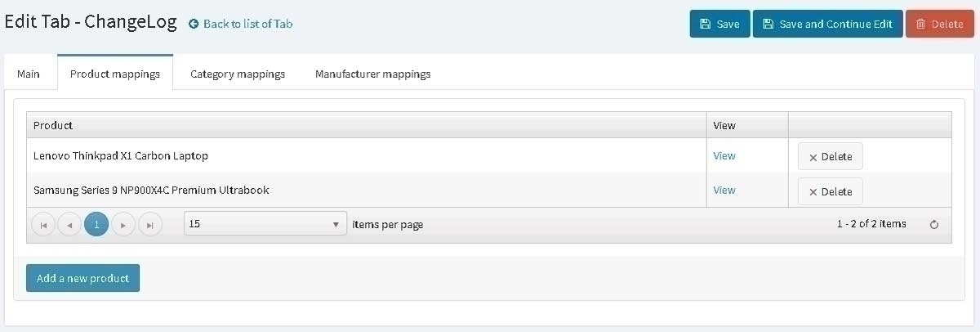Viewport: 980px width, 332px height.
Task: Open the Manufacturer mappings tab
Action: pos(372,74)
